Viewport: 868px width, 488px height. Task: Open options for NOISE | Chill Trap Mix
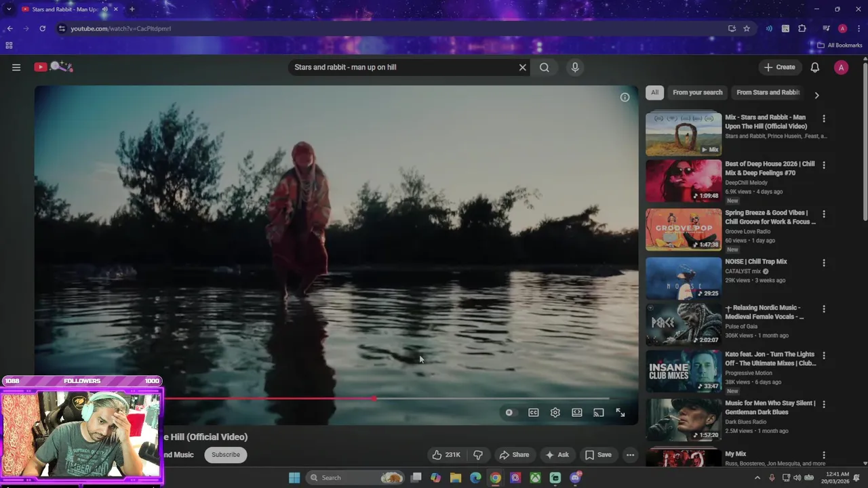point(824,262)
